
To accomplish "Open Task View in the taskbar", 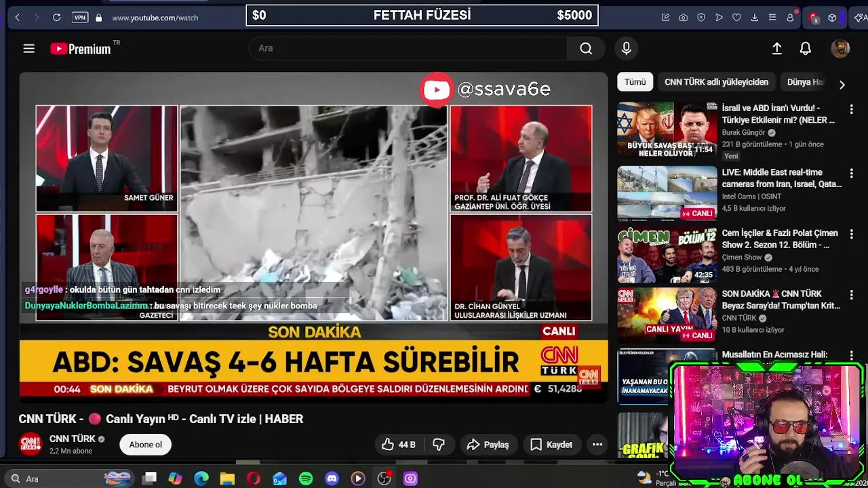I will click(x=150, y=479).
